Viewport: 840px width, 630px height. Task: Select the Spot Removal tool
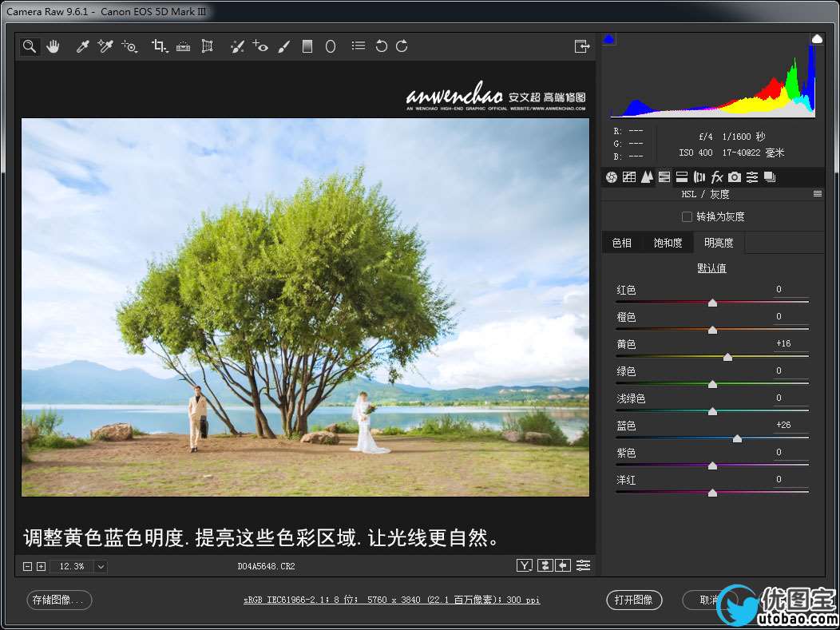coord(236,46)
